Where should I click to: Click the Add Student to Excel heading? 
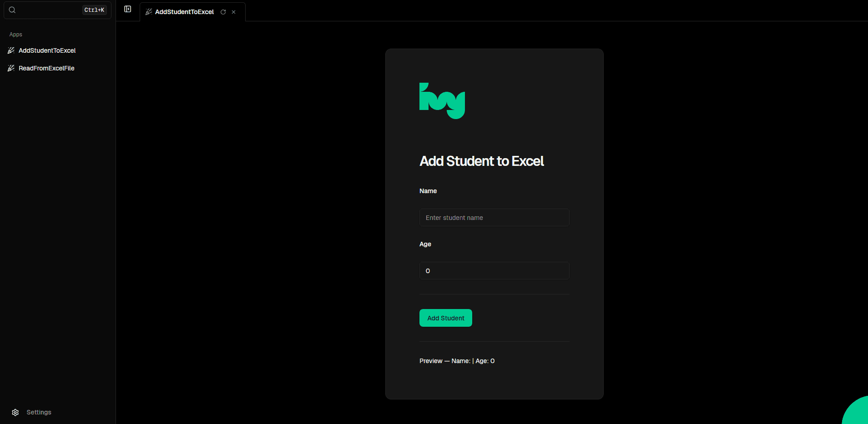(482, 161)
